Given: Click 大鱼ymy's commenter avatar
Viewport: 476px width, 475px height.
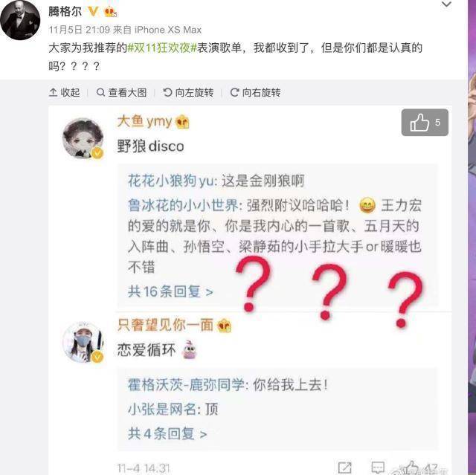Looking at the screenshot, I should click(83, 138).
